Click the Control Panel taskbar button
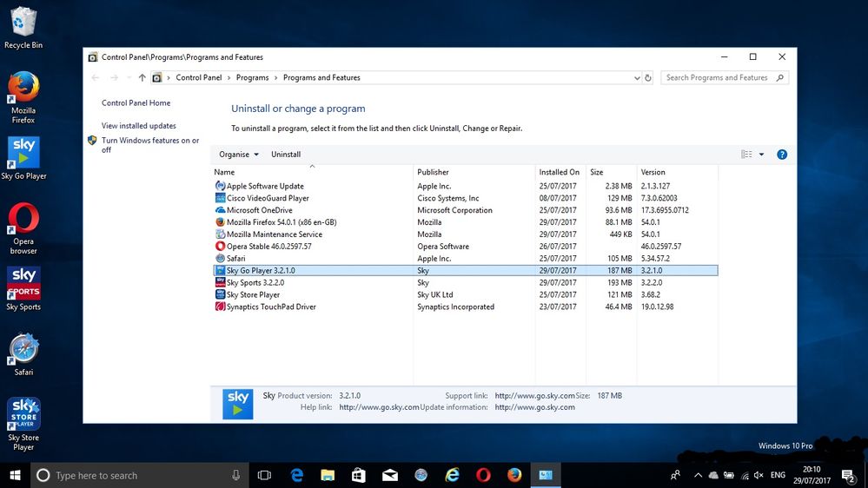The image size is (868, 488). pos(546,475)
